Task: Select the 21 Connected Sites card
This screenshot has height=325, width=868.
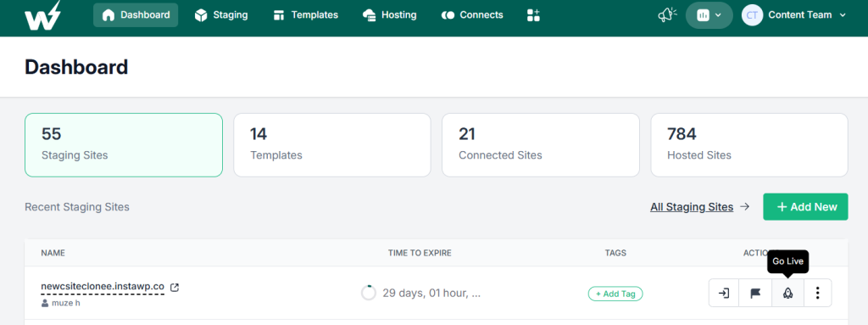Action: [x=541, y=145]
